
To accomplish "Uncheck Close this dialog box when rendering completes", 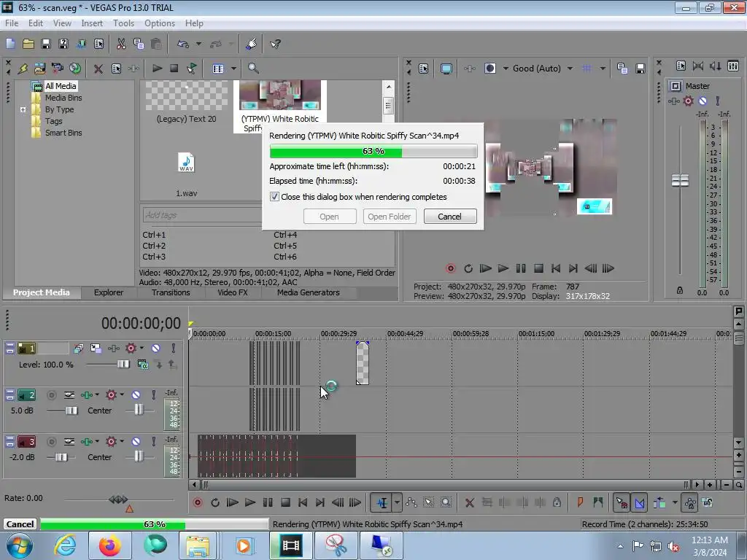I will (x=274, y=197).
